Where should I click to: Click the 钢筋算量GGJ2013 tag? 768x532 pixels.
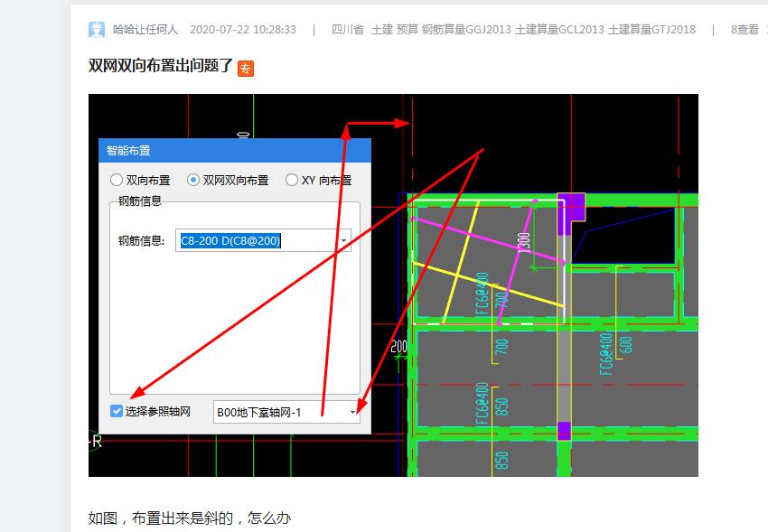[466, 30]
